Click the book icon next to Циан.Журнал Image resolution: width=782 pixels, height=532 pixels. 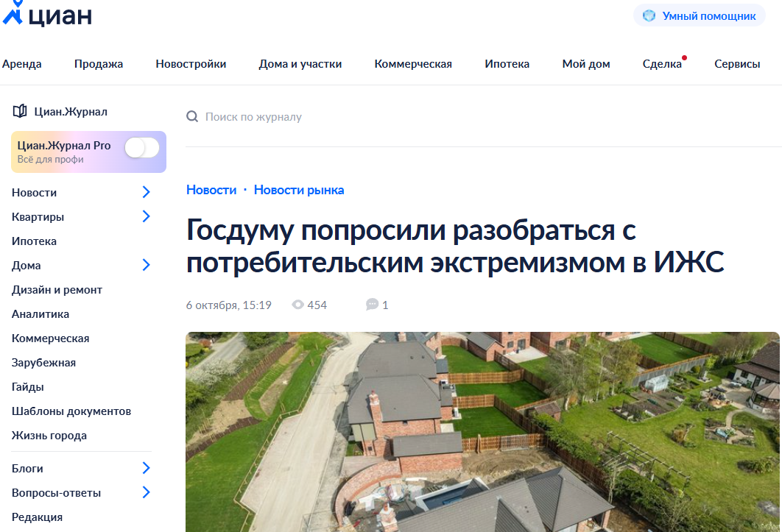coord(18,110)
